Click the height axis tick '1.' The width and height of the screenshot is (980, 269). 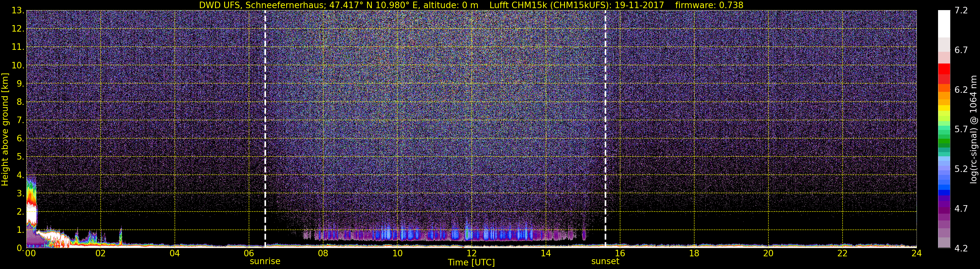[x=20, y=230]
